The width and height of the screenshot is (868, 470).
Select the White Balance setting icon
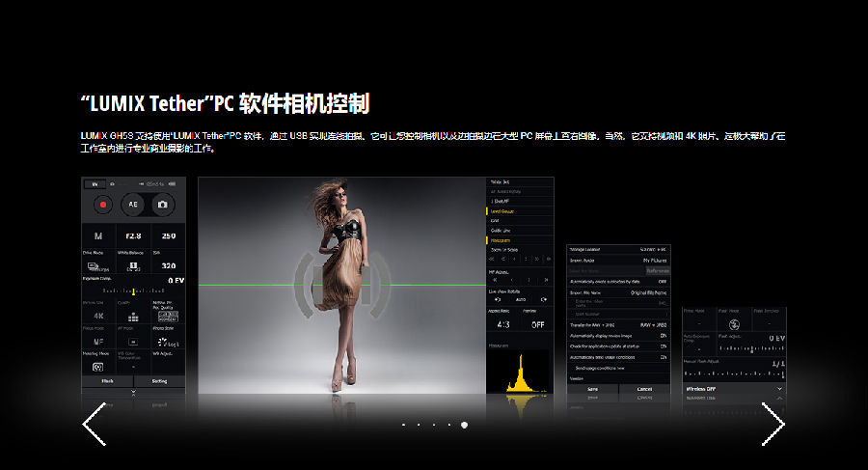[132, 264]
